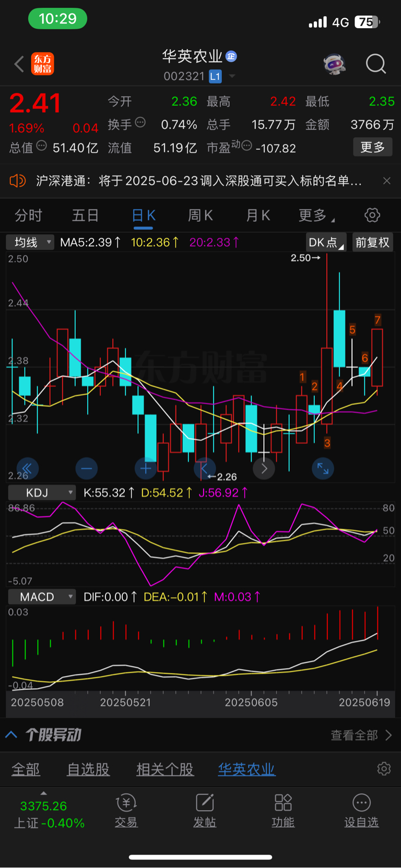Select the 日K tab

(x=144, y=216)
